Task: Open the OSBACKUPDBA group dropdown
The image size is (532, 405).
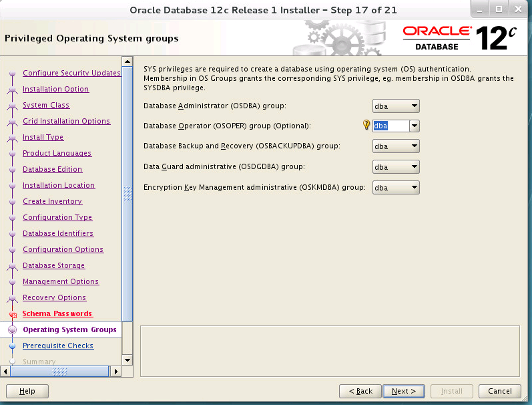Action: click(x=396, y=146)
